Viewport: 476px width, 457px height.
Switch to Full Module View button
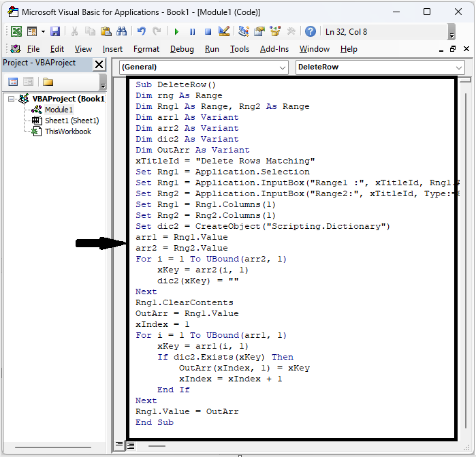click(x=131, y=445)
